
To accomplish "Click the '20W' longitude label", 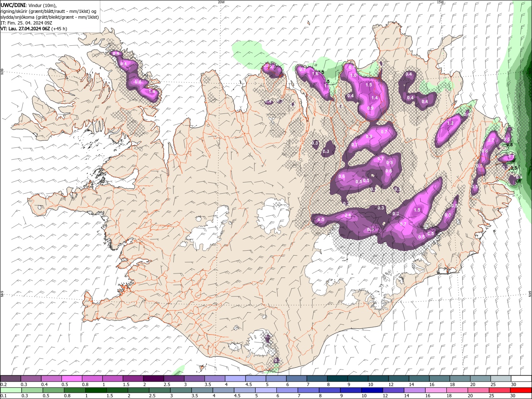I will tap(221, 2).
